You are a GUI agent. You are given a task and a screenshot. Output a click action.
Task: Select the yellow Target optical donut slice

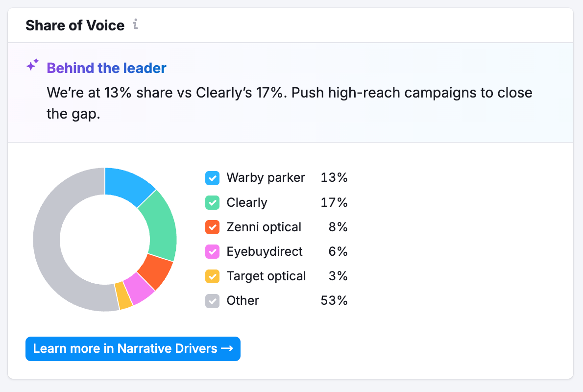124,296
